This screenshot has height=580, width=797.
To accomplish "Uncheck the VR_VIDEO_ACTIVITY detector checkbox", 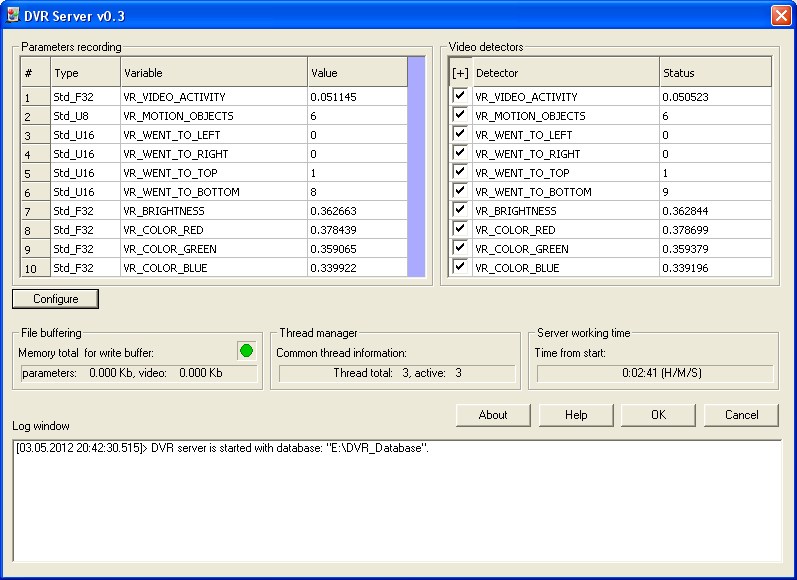I will coord(460,96).
